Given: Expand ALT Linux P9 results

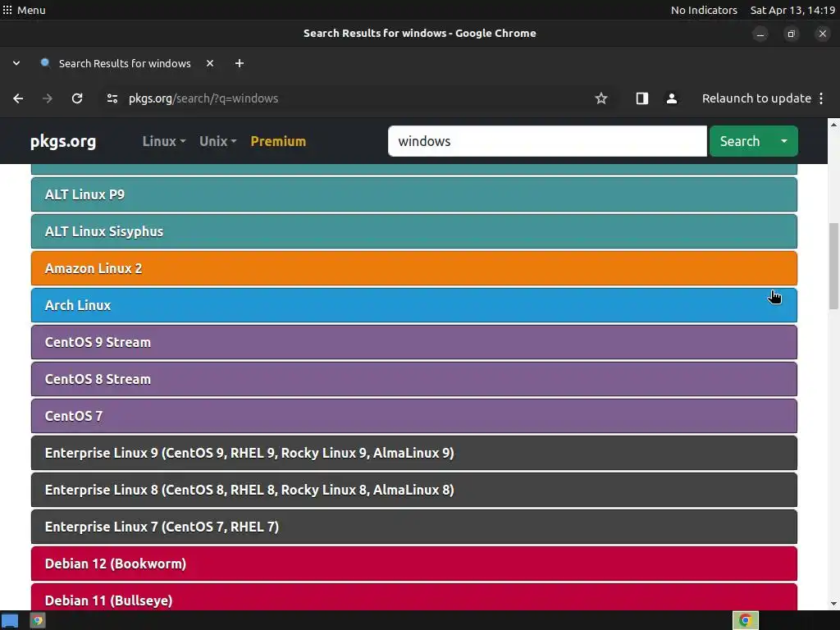Looking at the screenshot, I should pyautogui.click(x=414, y=194).
